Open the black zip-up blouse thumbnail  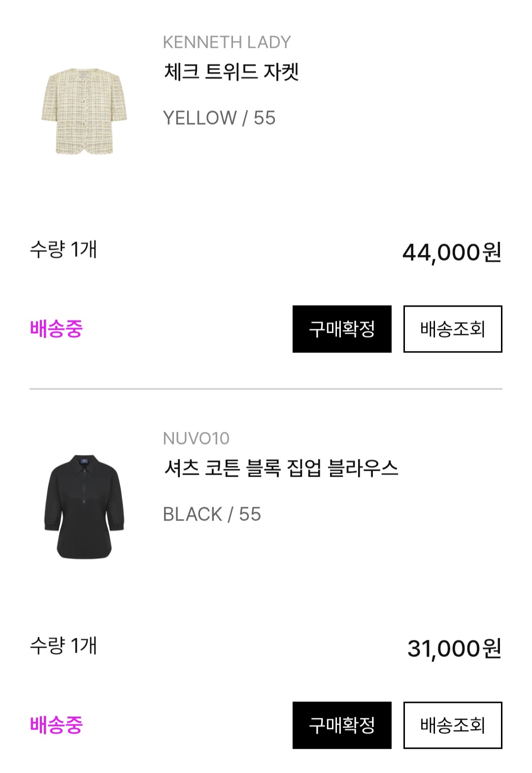84,507
